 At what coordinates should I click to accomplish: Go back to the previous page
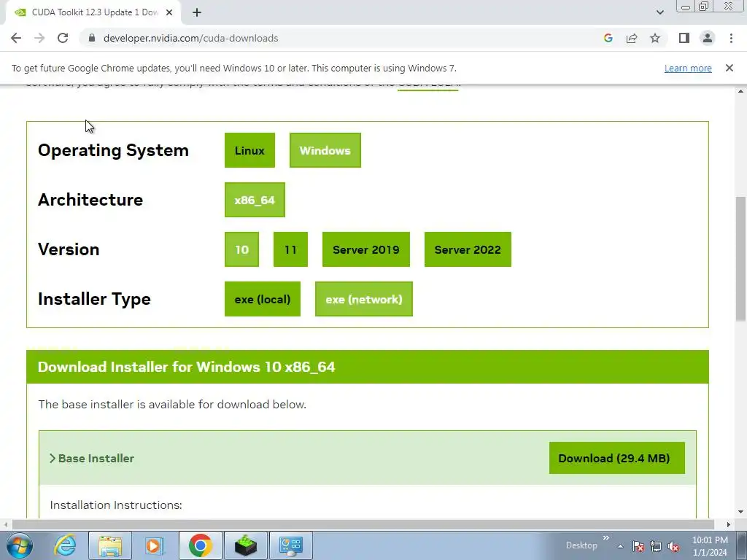[x=16, y=38]
